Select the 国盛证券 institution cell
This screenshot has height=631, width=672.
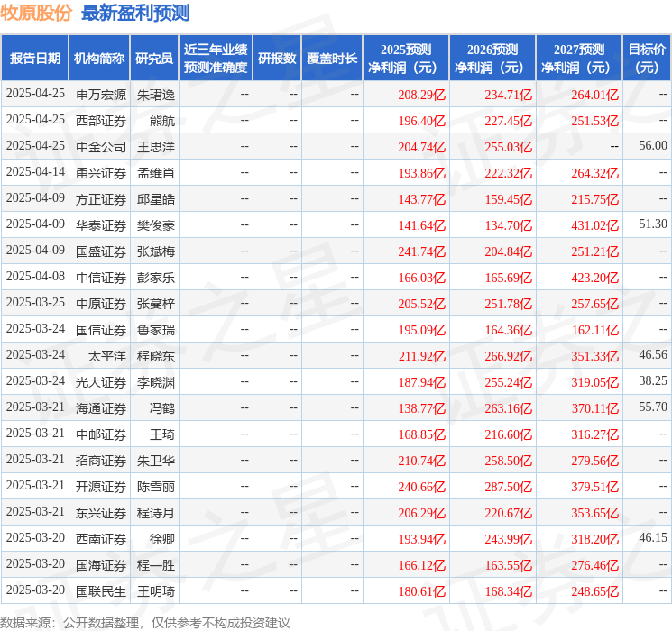click(101, 251)
